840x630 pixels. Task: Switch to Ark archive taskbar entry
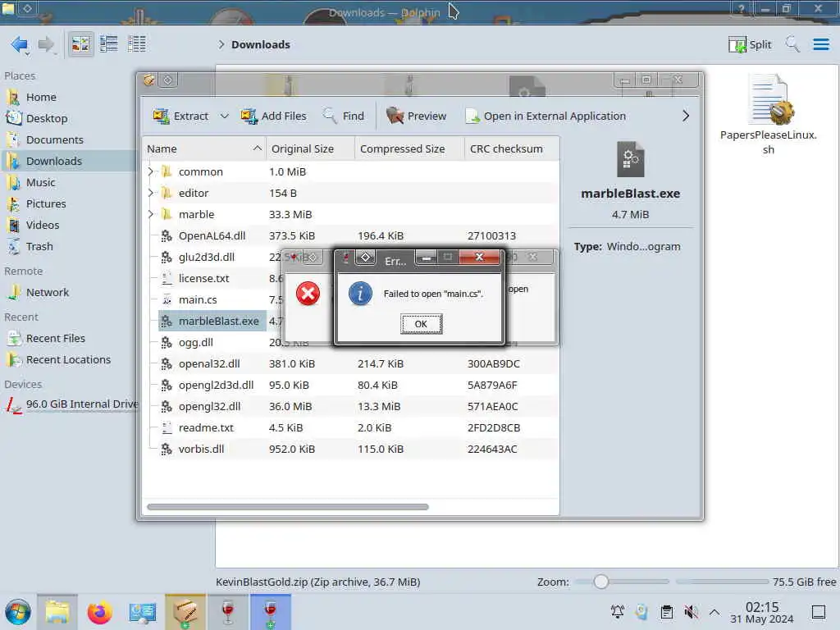coord(185,612)
